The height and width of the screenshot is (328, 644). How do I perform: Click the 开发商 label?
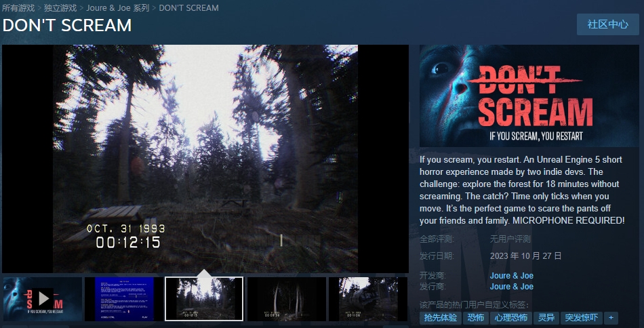coord(433,275)
